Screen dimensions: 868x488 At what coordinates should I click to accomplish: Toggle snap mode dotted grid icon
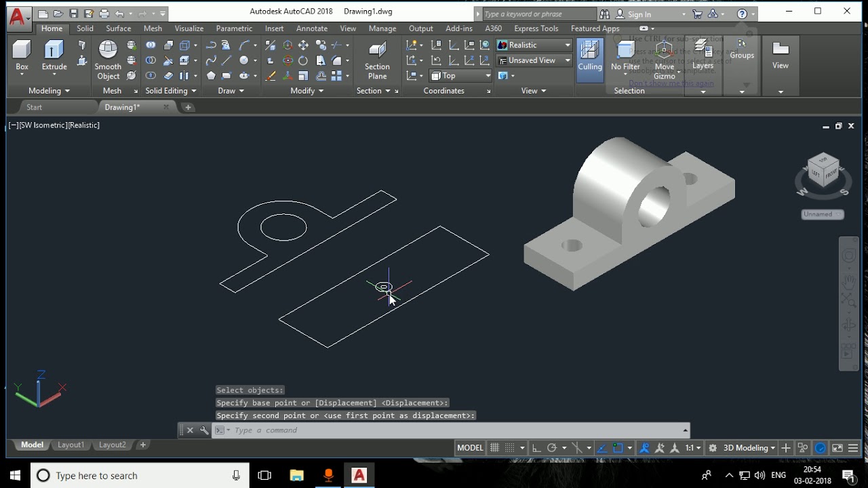point(509,448)
